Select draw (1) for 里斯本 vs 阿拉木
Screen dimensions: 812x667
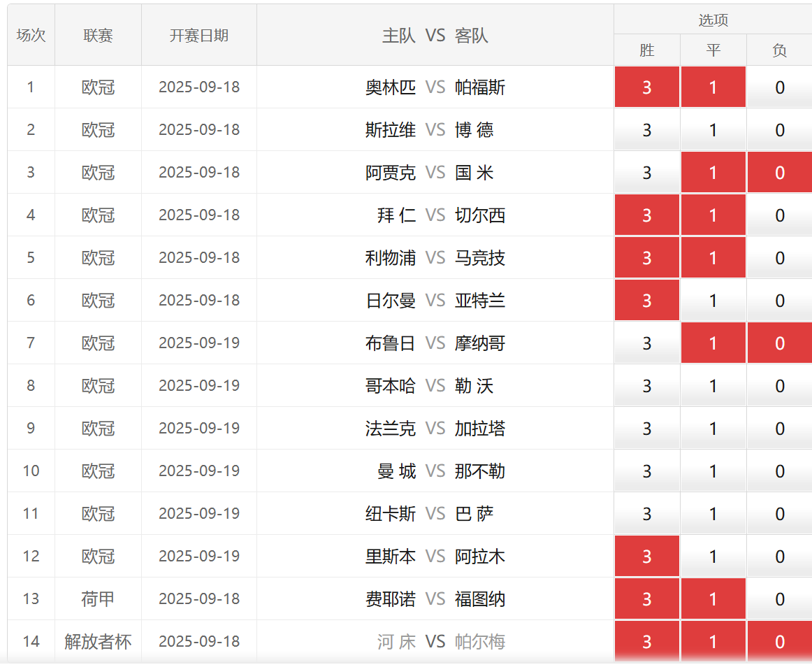click(x=713, y=556)
